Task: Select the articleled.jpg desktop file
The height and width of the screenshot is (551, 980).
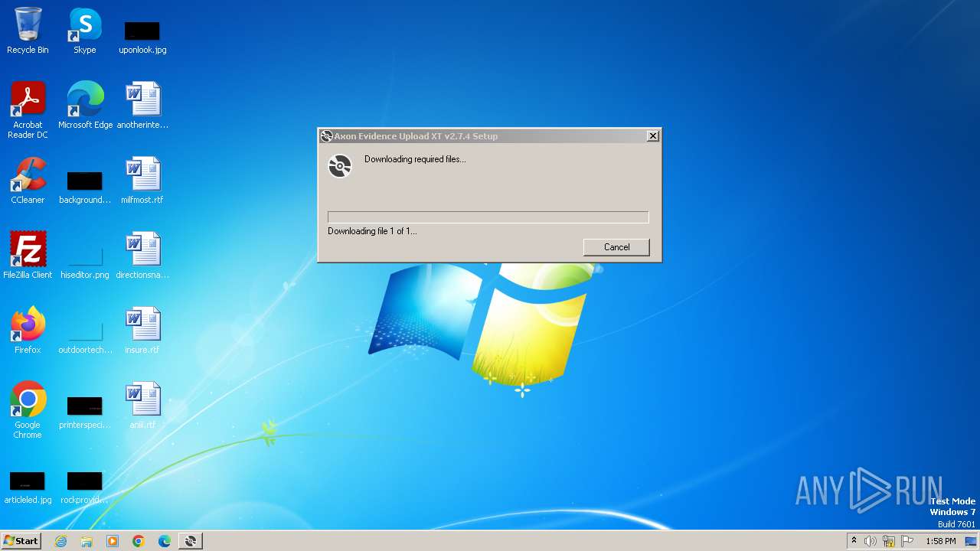Action: click(x=28, y=487)
